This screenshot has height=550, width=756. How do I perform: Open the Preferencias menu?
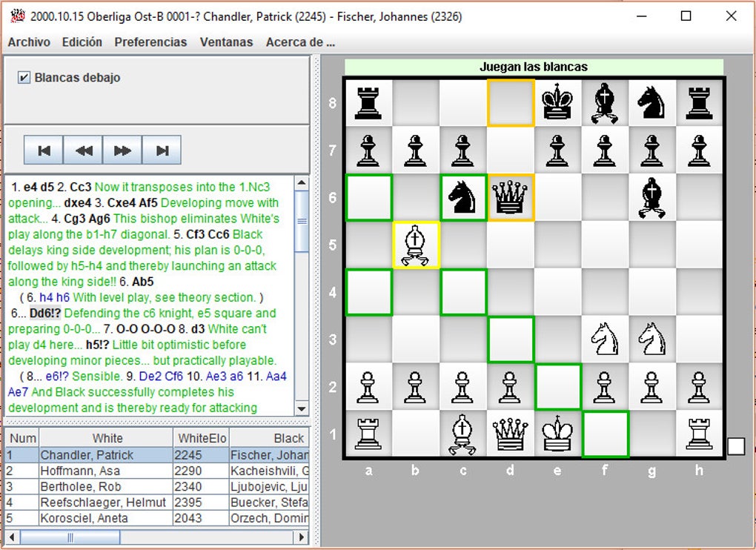tap(150, 42)
